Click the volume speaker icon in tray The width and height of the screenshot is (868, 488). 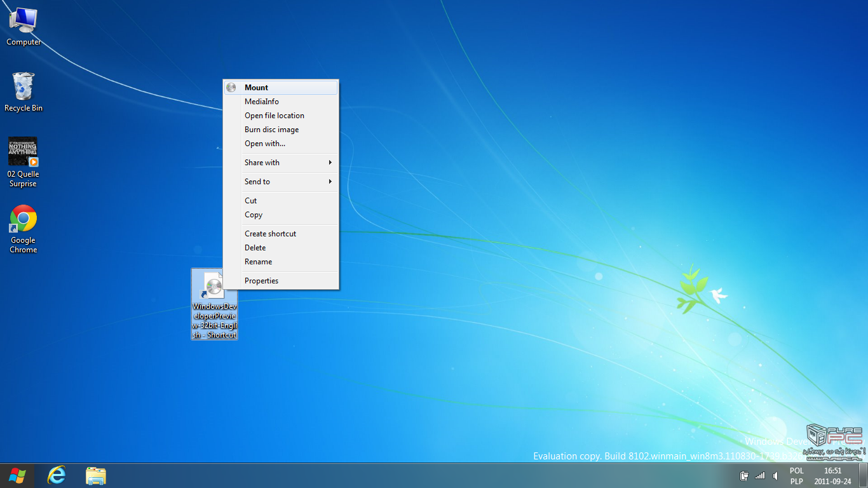click(x=775, y=475)
